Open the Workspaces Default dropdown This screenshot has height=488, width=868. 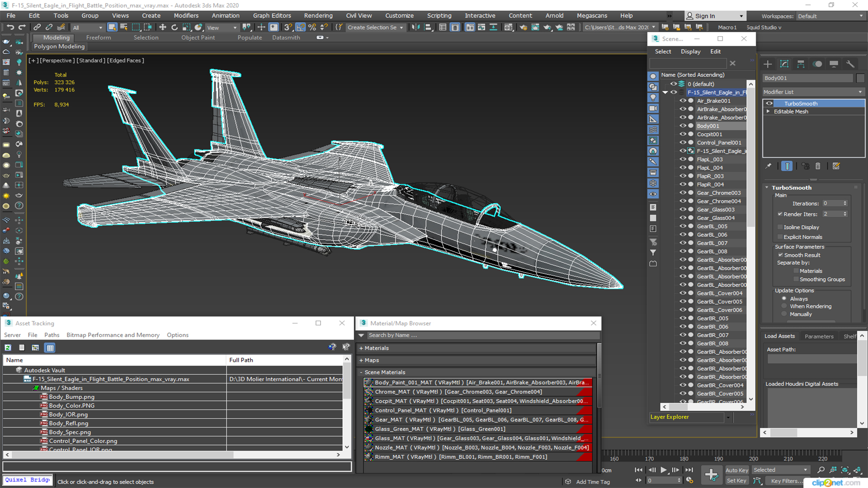click(x=830, y=16)
